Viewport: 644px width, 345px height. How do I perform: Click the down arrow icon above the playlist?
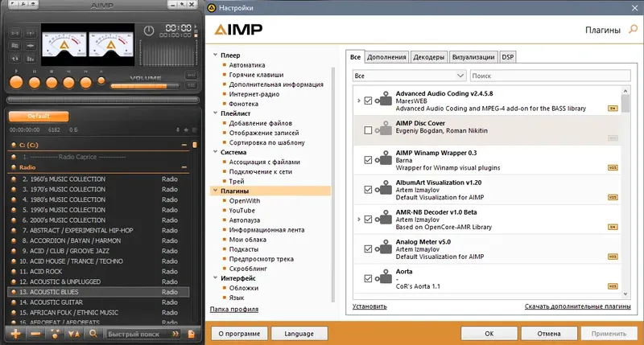point(178,129)
